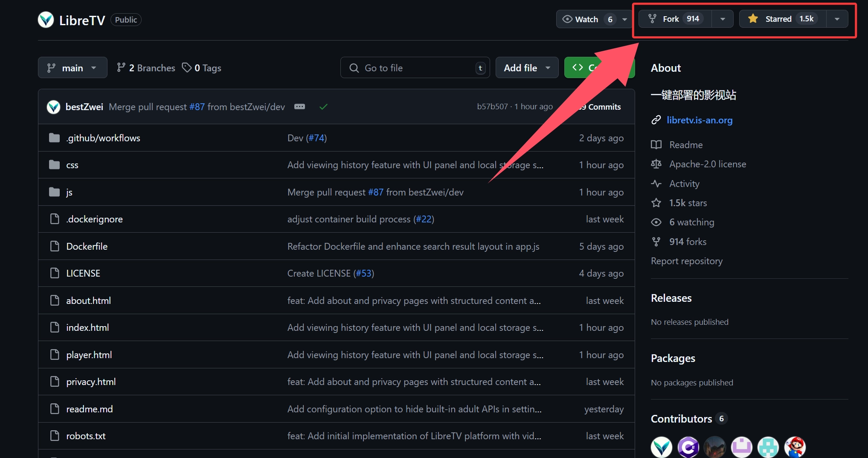Open the readme.md file

(90, 409)
